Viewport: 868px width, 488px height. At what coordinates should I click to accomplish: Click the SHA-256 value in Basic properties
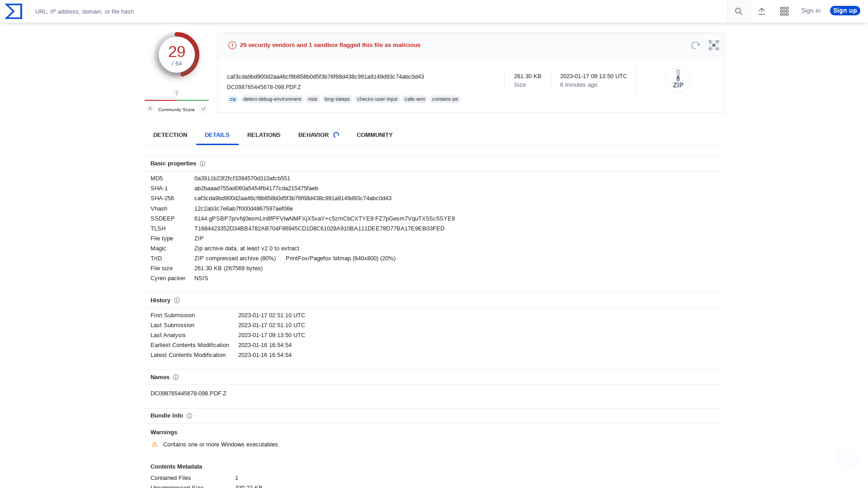click(x=293, y=198)
